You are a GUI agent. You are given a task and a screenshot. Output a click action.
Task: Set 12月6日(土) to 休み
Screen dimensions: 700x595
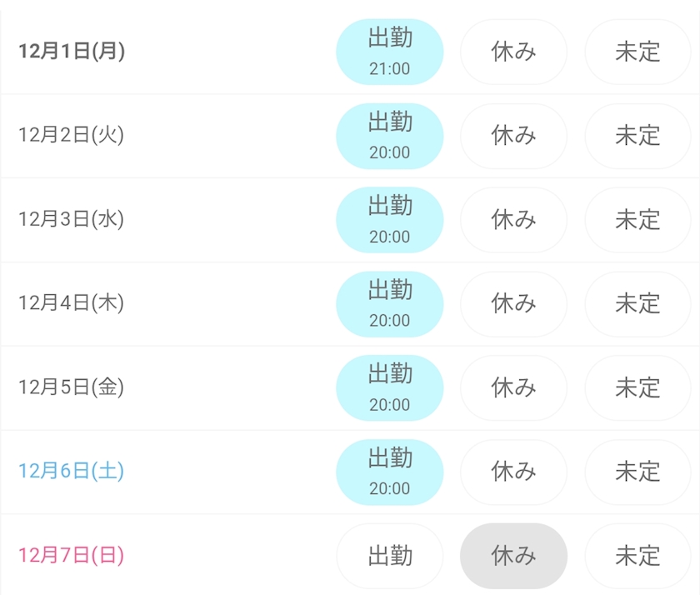(513, 472)
